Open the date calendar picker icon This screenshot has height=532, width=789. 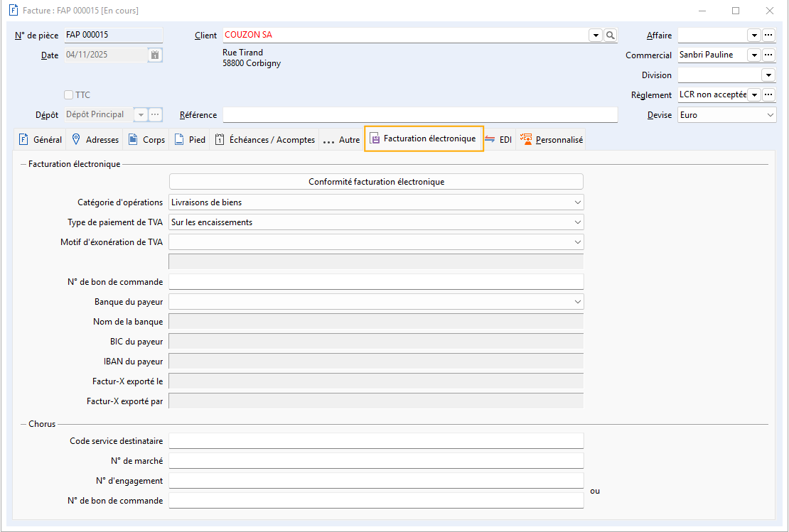[155, 55]
